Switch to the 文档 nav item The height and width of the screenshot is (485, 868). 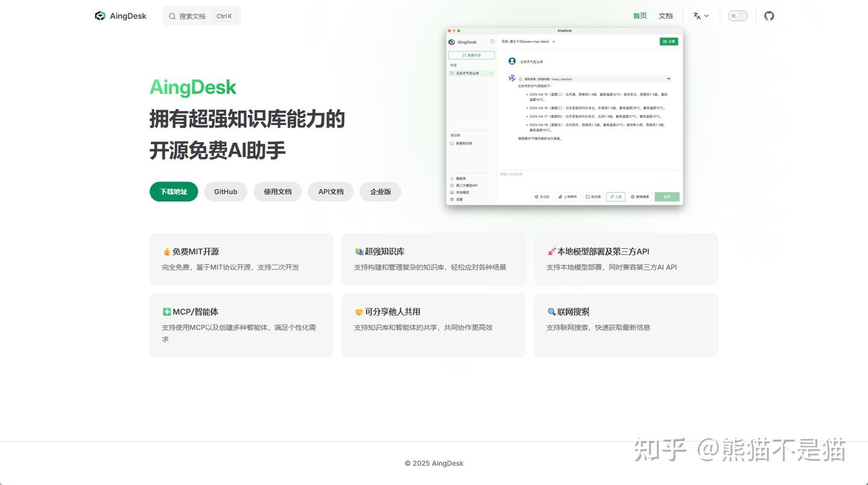coord(665,16)
